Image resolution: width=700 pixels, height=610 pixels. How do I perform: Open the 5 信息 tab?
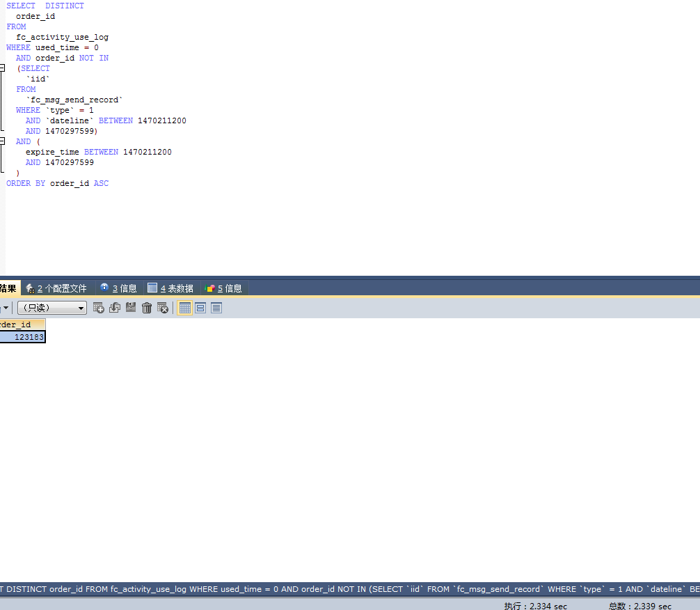pos(223,288)
